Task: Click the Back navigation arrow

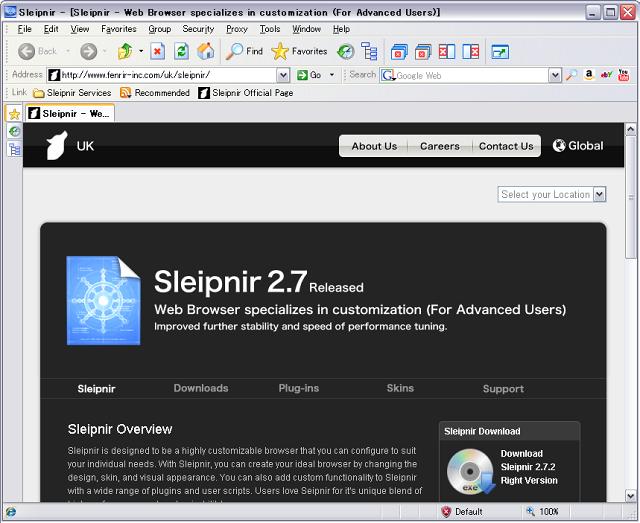Action: click(x=27, y=51)
